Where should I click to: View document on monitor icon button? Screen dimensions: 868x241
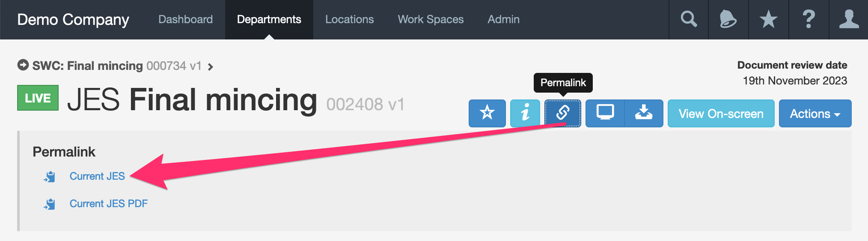(605, 113)
